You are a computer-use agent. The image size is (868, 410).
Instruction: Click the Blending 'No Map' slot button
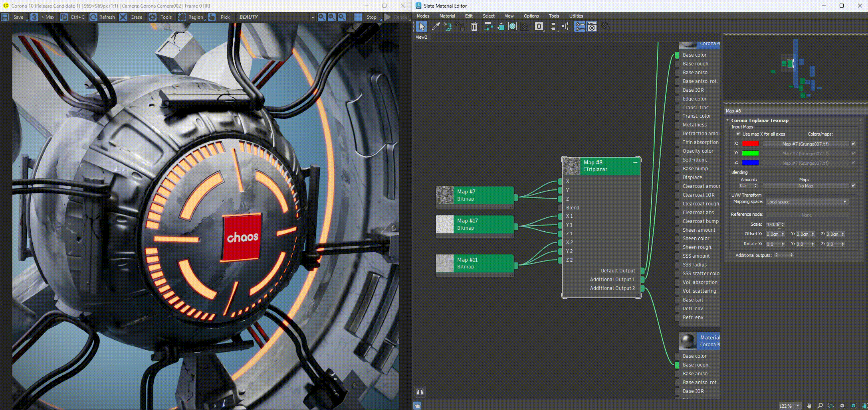(805, 186)
